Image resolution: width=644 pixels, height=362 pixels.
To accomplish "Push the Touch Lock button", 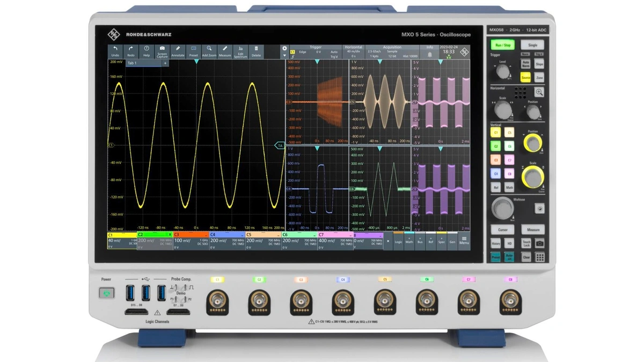I will pos(526,243).
